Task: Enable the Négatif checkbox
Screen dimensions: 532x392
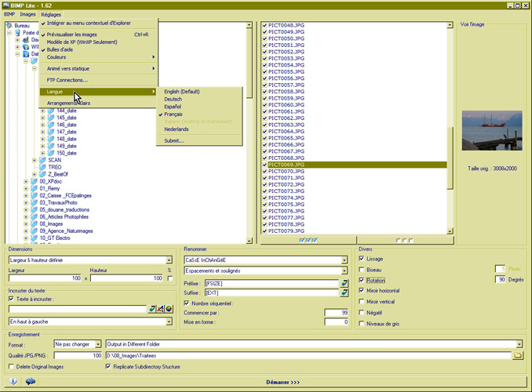Action: [362, 311]
